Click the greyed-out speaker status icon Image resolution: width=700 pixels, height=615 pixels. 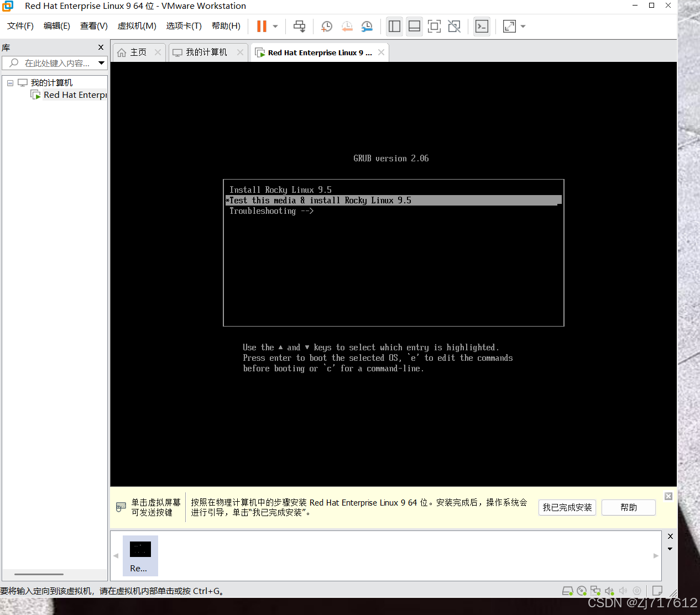[x=623, y=591]
